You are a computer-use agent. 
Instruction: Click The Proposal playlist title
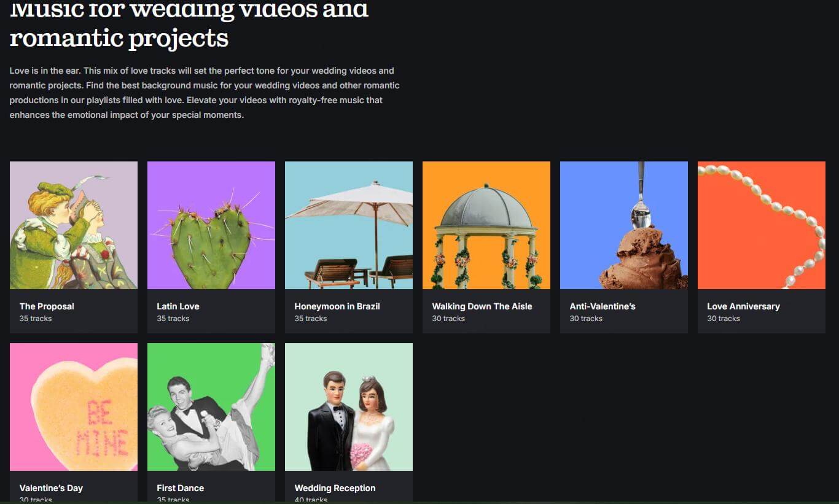coord(47,306)
